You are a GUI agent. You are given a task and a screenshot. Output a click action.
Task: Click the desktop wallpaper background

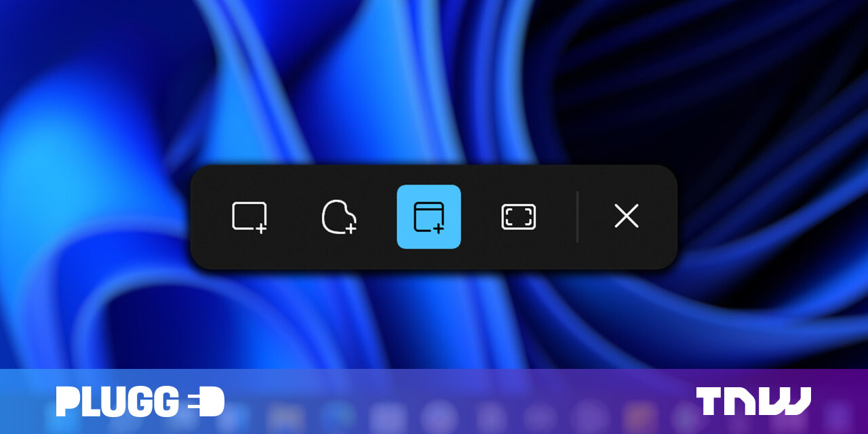[102, 102]
